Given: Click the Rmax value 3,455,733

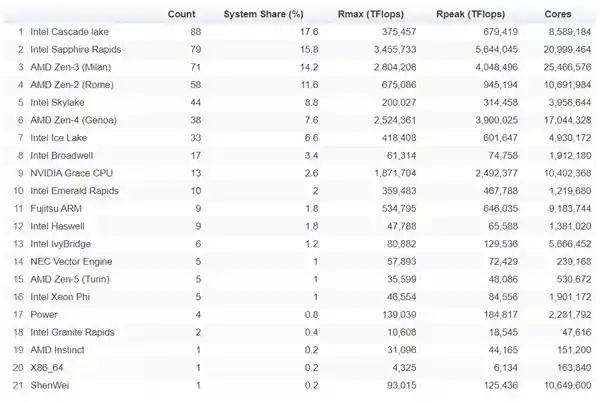Looking at the screenshot, I should 395,49.
